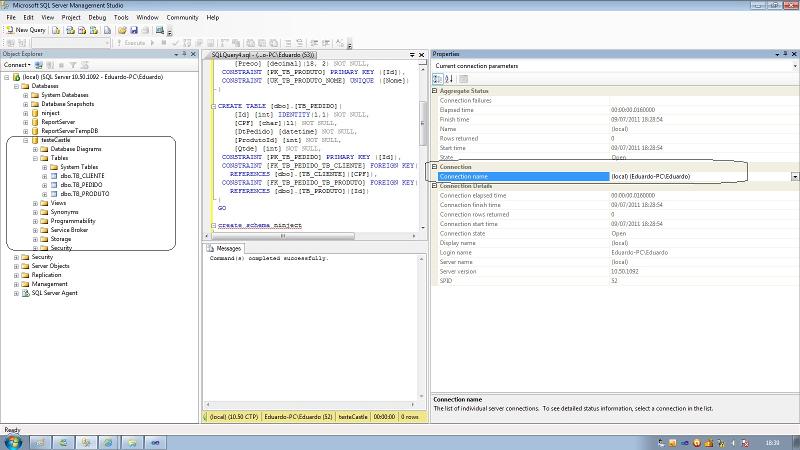Collapse the testeCastle database node
Screen dimensions: 800x450
click(26, 140)
